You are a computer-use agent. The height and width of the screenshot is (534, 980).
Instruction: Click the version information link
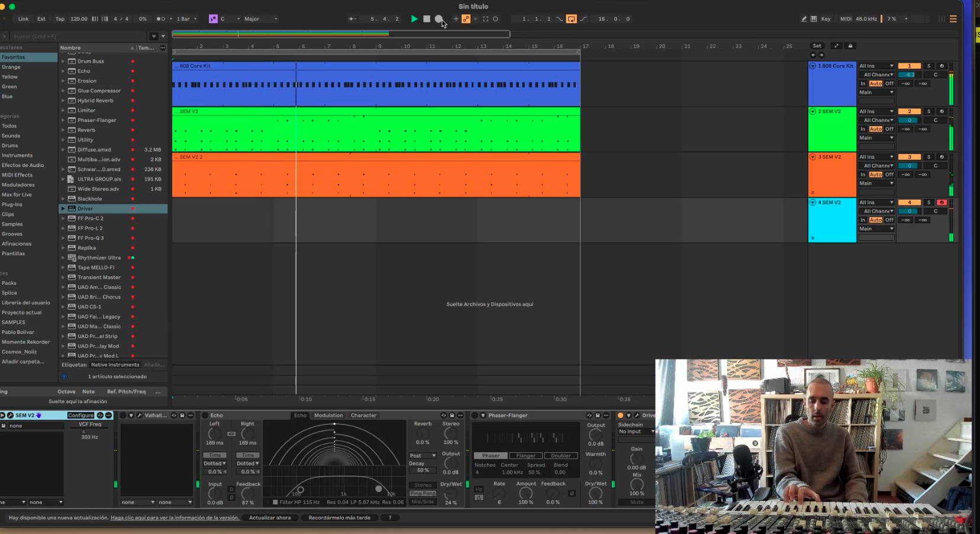point(175,518)
